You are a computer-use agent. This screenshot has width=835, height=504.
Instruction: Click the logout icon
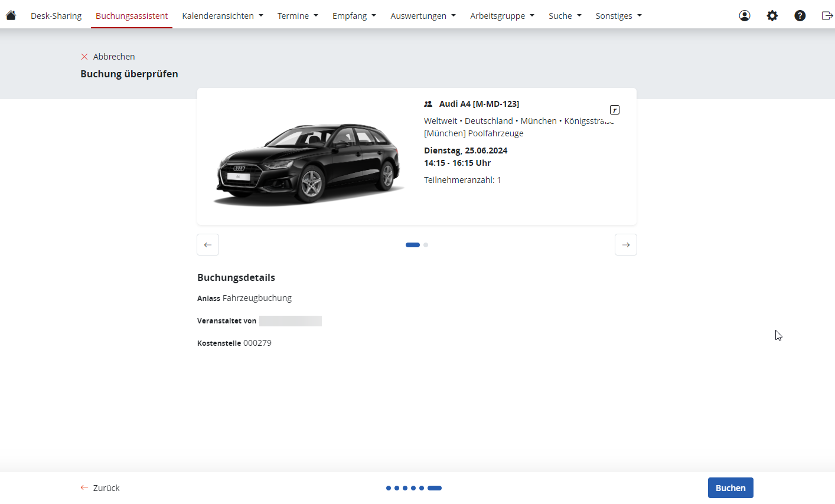827,16
